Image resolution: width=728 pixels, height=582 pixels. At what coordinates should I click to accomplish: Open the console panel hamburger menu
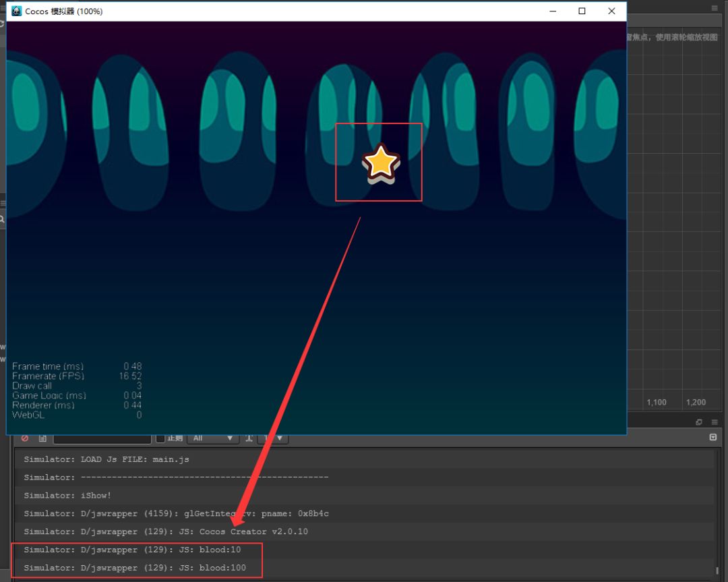coord(715,422)
